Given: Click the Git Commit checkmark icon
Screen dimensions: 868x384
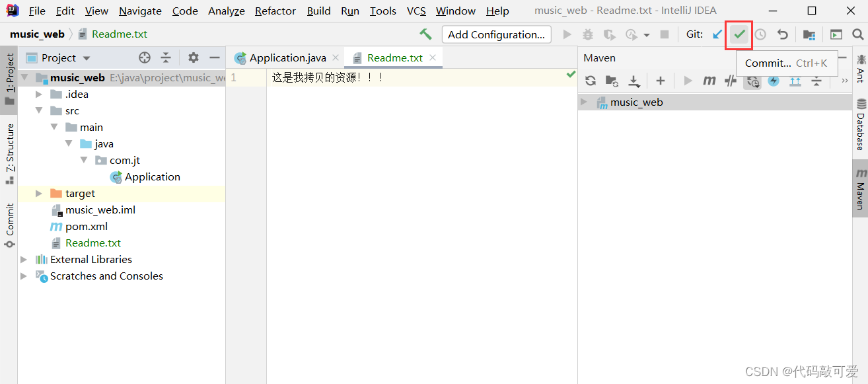Looking at the screenshot, I should tap(739, 34).
